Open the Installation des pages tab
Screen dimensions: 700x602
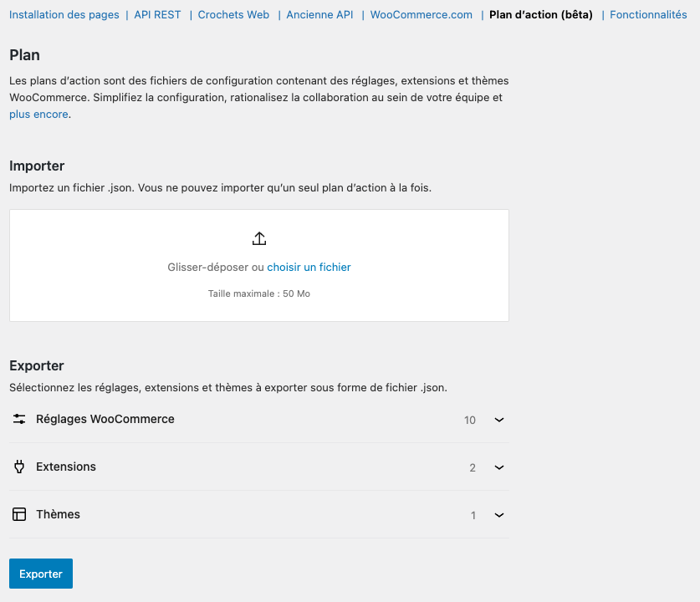coord(64,15)
